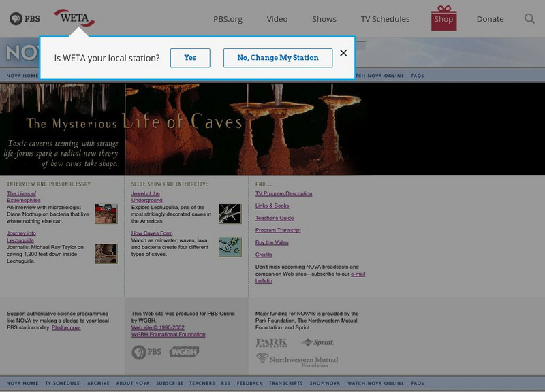This screenshot has height=392, width=545.
Task: Dismiss the station popup with X
Action: click(343, 53)
